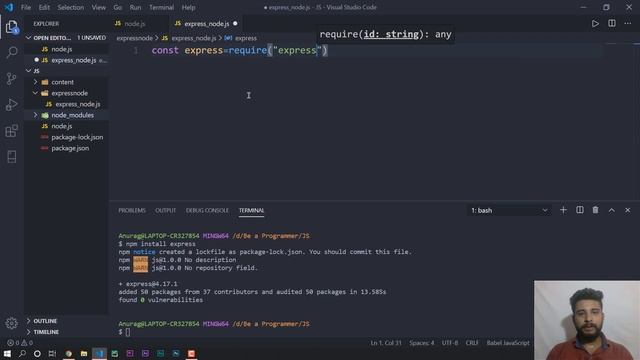Click line 1 code in the editor

coord(240,50)
